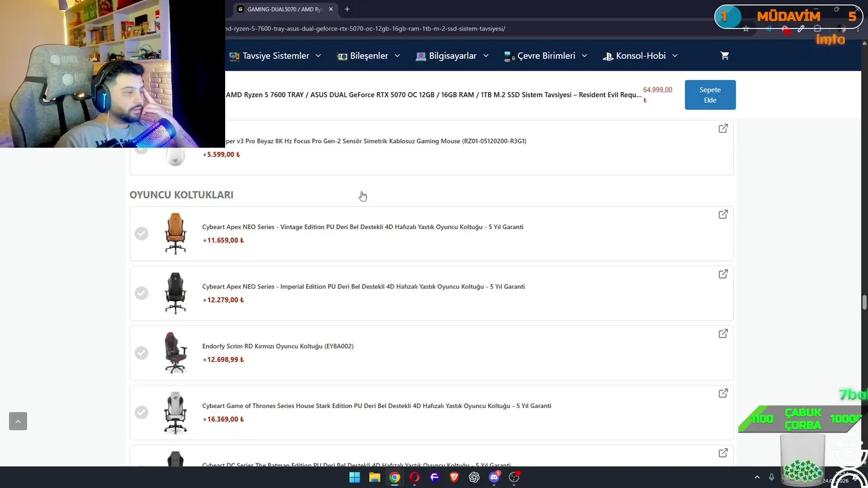This screenshot has height=488, width=868.
Task: Open the Tavsiye Sistemler menu
Action: pos(275,56)
